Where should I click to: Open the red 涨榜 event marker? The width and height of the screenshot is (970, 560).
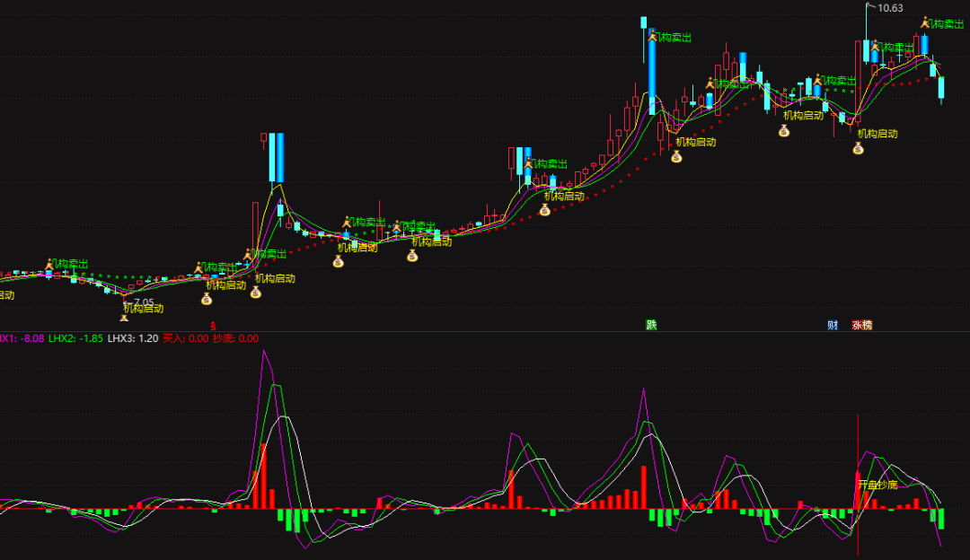click(x=862, y=325)
